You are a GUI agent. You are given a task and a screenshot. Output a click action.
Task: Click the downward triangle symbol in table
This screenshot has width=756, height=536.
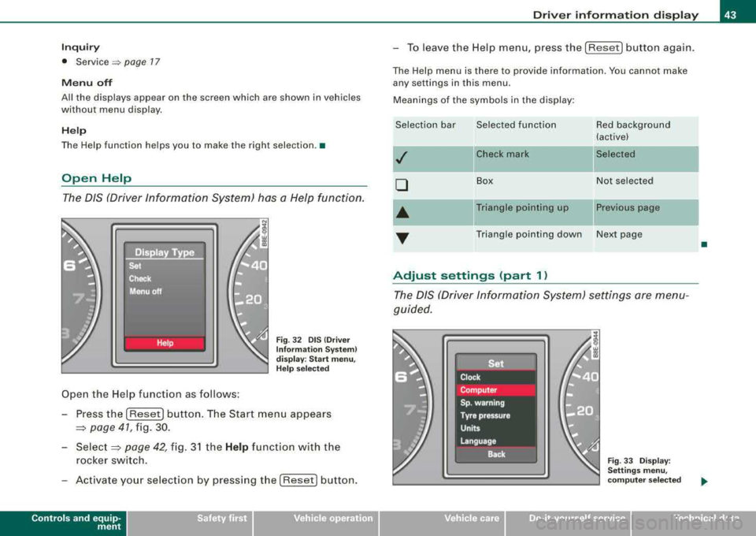(x=402, y=238)
